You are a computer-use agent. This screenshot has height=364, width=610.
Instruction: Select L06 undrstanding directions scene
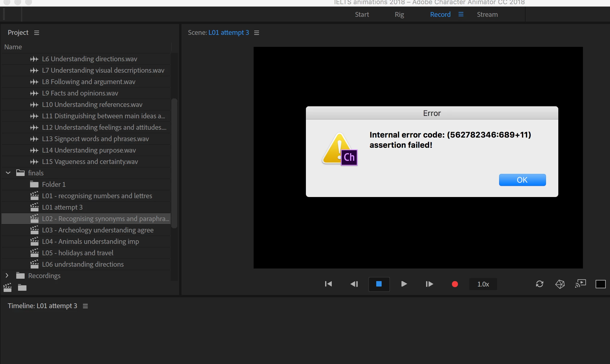86,264
